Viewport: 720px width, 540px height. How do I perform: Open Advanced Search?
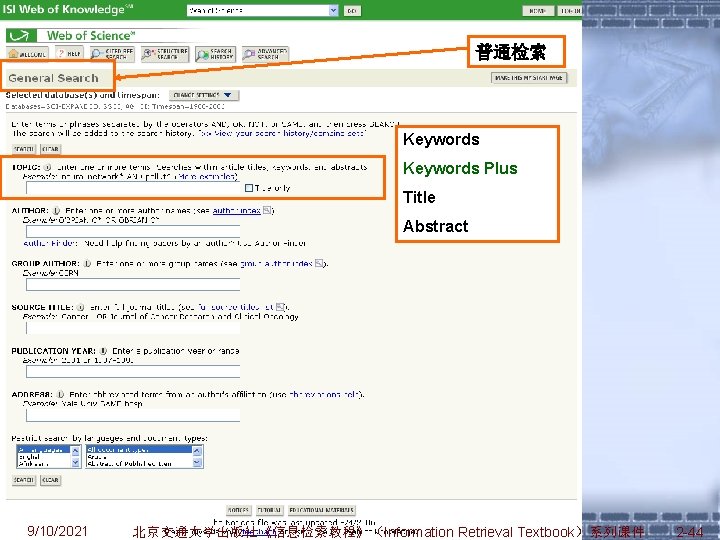pyautogui.click(x=265, y=54)
